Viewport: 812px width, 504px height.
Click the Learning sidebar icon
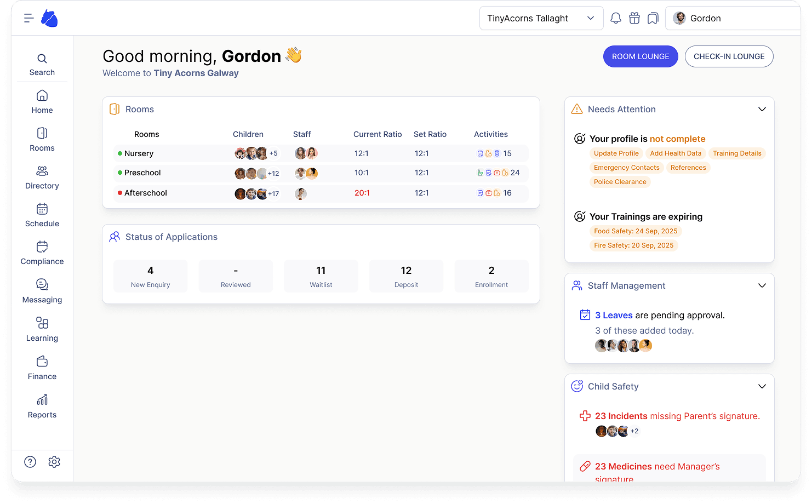[x=42, y=323]
